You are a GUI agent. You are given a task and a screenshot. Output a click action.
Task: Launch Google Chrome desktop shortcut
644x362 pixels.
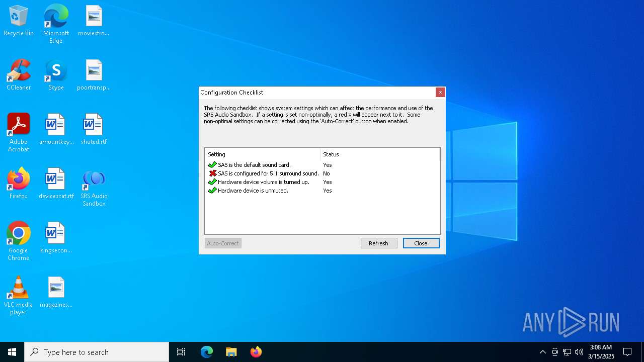click(x=19, y=241)
